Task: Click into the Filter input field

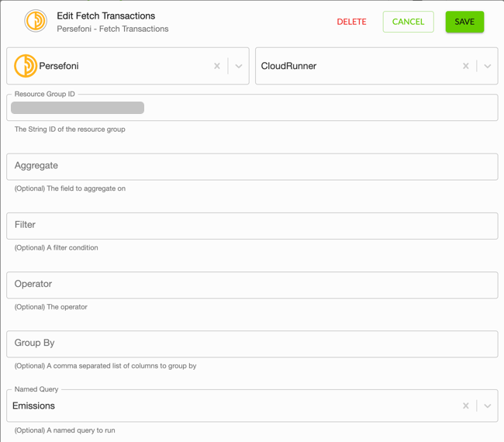Action: click(x=252, y=226)
